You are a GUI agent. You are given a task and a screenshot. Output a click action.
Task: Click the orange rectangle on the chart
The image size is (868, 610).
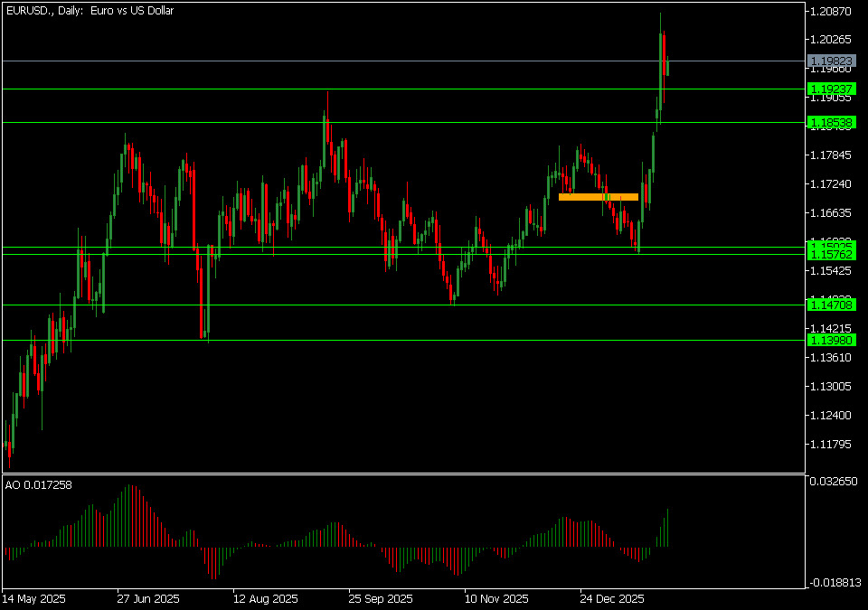pos(599,196)
